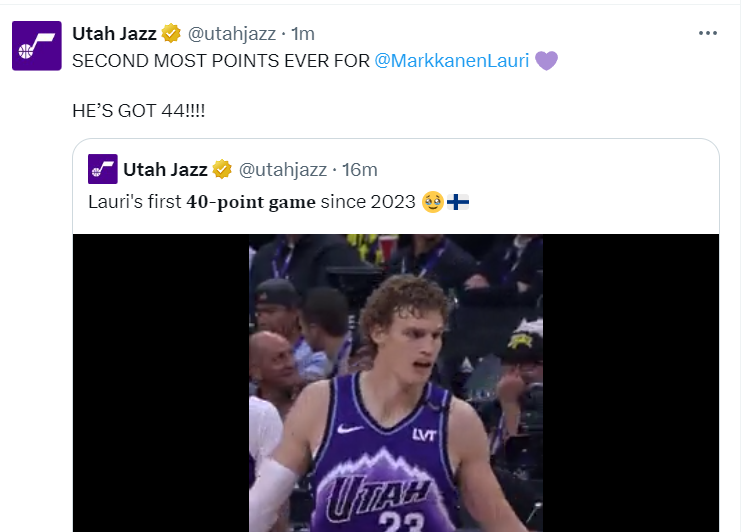
Task: Click the verified badge in quoted tweet
Action: 222,169
